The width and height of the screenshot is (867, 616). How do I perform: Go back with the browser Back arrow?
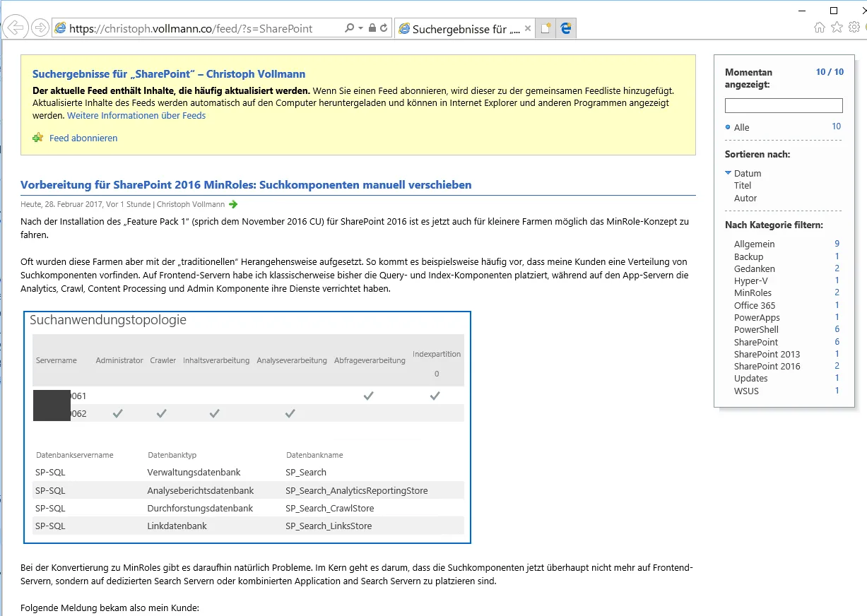16,28
